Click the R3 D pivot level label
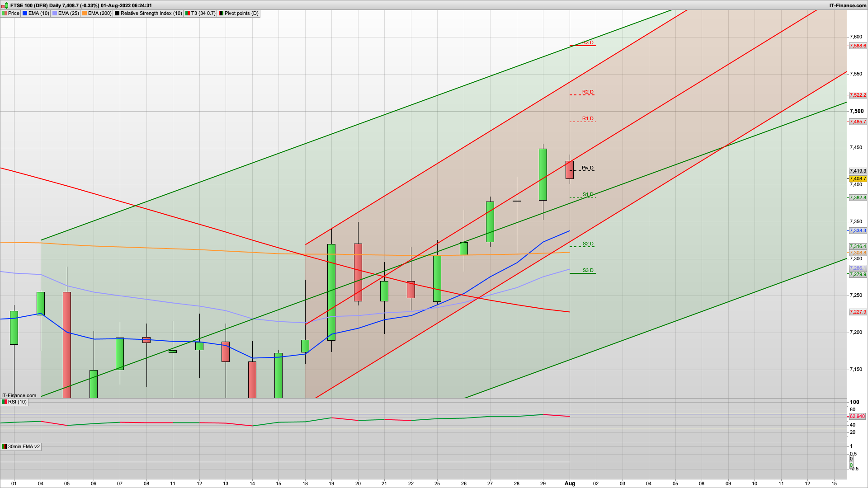 (x=588, y=42)
